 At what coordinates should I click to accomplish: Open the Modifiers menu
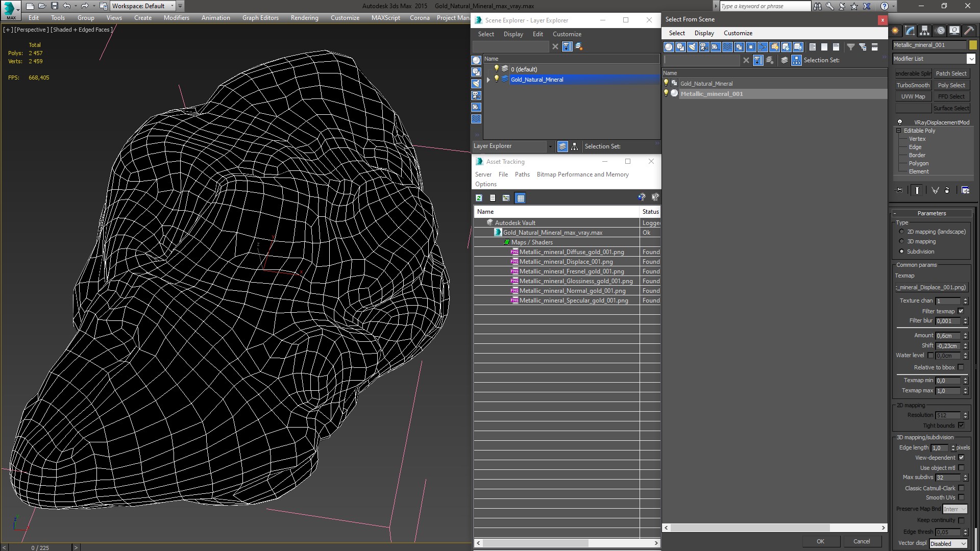(176, 18)
